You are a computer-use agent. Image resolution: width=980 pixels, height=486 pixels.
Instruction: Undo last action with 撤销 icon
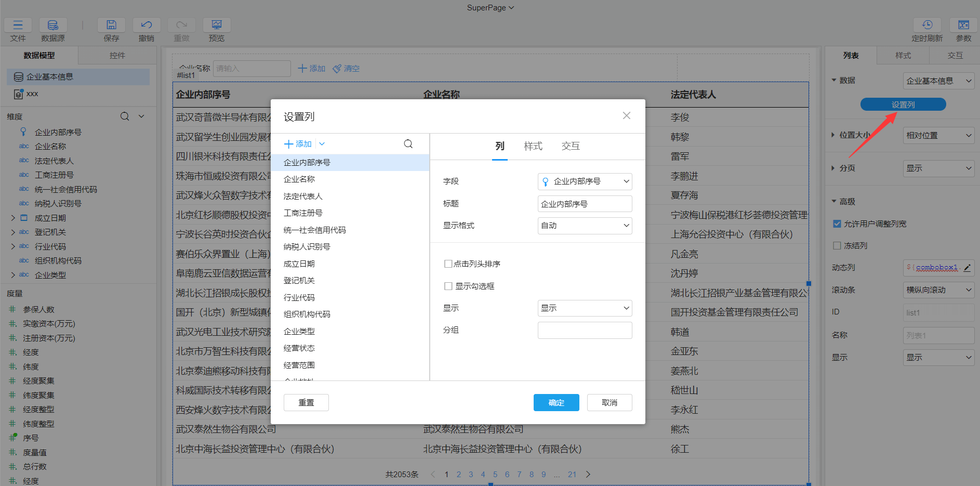[146, 24]
